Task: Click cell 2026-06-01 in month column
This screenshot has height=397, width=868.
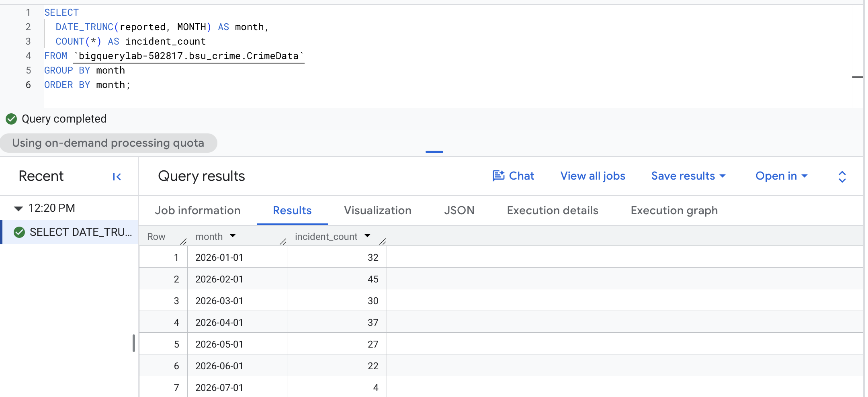Action: click(x=237, y=366)
